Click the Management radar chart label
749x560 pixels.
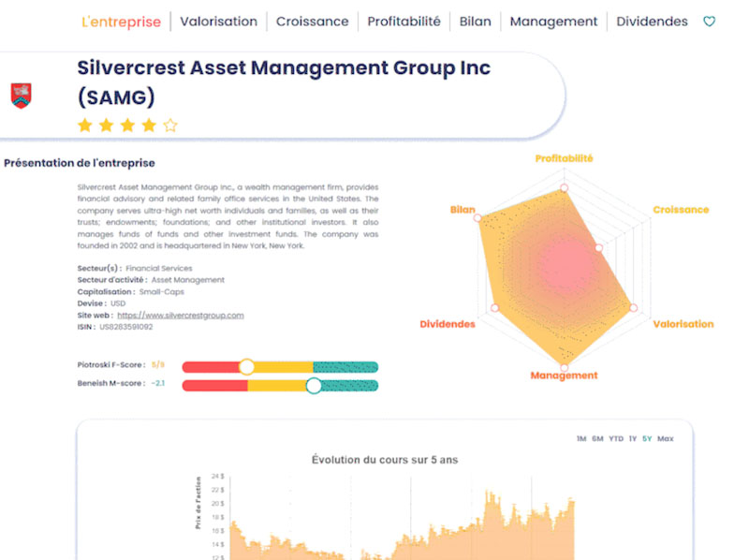564,376
